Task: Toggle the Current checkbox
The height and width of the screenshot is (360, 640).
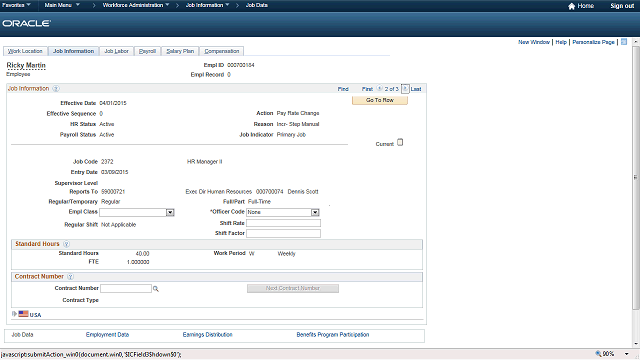Action: coord(400,142)
